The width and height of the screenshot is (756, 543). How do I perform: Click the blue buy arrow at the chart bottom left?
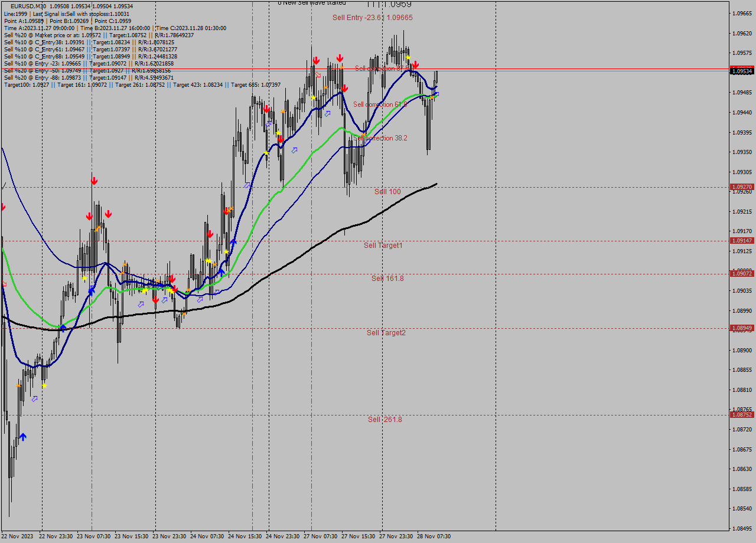[x=22, y=437]
